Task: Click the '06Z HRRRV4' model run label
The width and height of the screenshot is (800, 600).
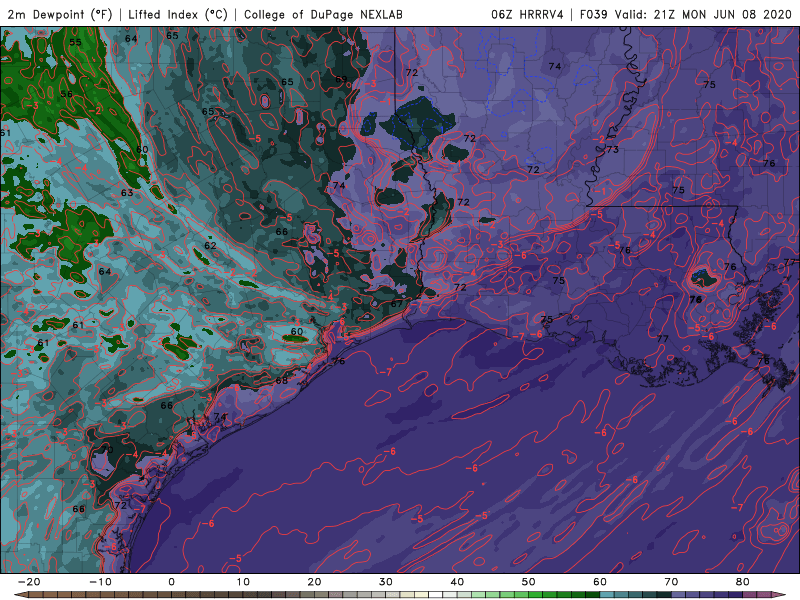Action: point(527,14)
